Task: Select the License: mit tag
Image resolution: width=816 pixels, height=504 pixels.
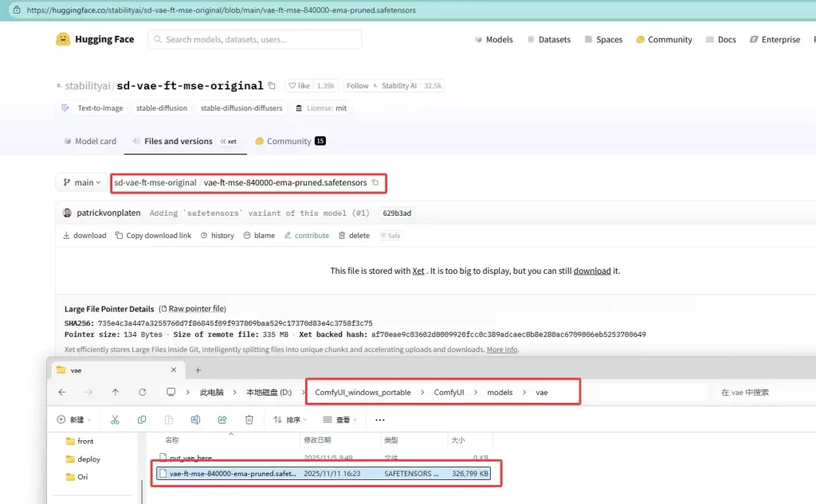Action: pos(321,108)
